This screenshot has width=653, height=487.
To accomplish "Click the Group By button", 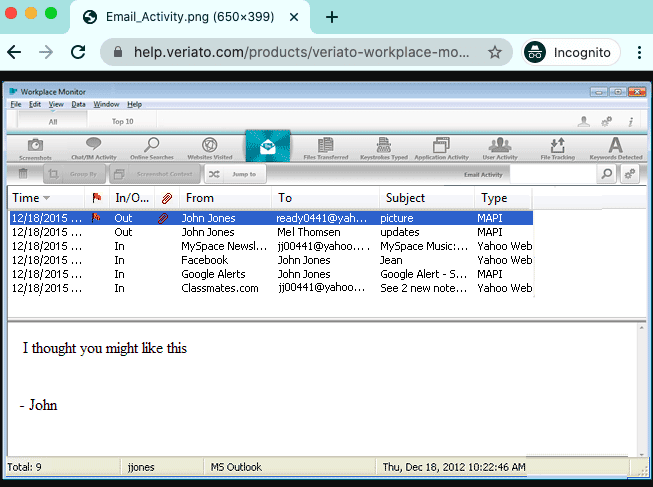I will click(75, 174).
